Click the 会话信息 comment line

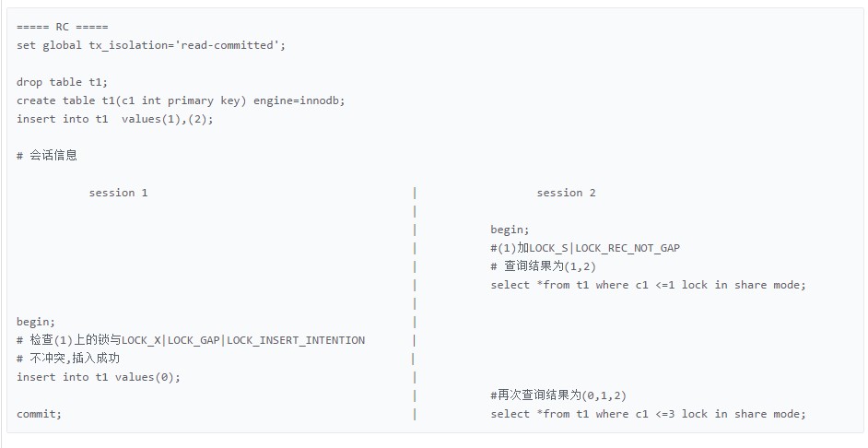coord(47,156)
